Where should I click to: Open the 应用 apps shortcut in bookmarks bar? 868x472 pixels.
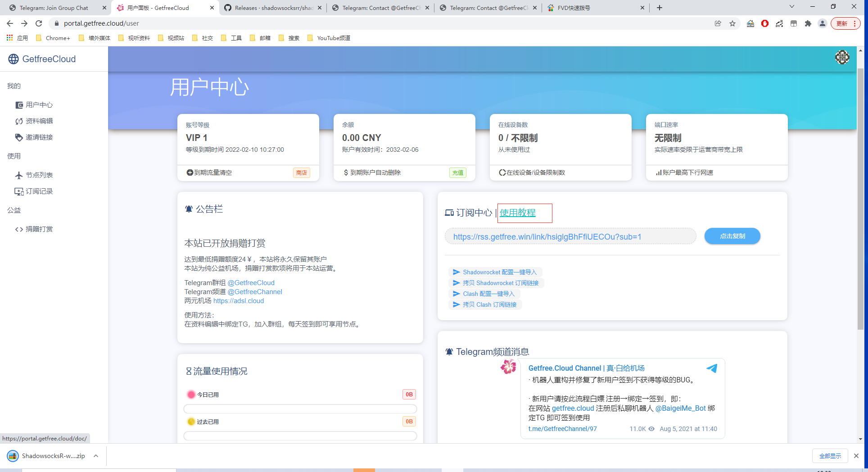pyautogui.click(x=17, y=38)
